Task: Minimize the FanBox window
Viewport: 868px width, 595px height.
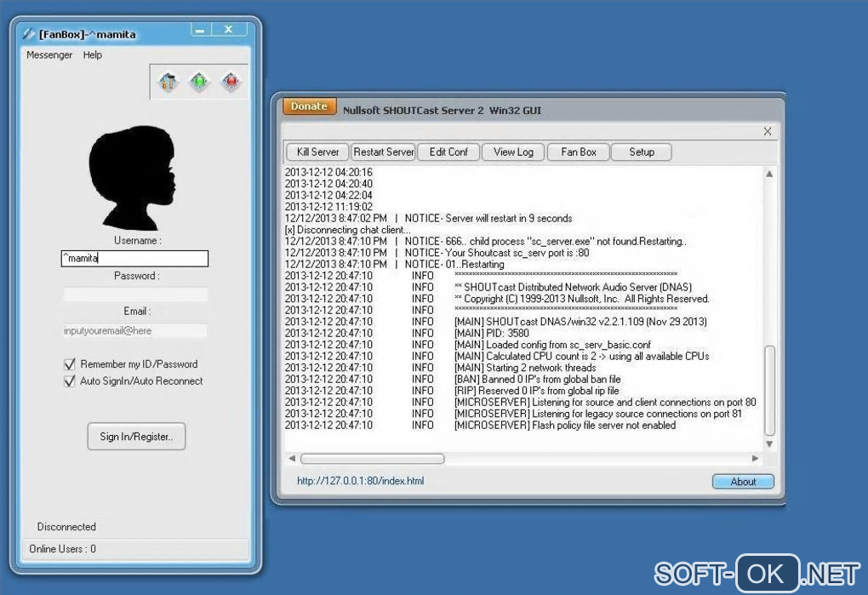Action: pos(200,30)
